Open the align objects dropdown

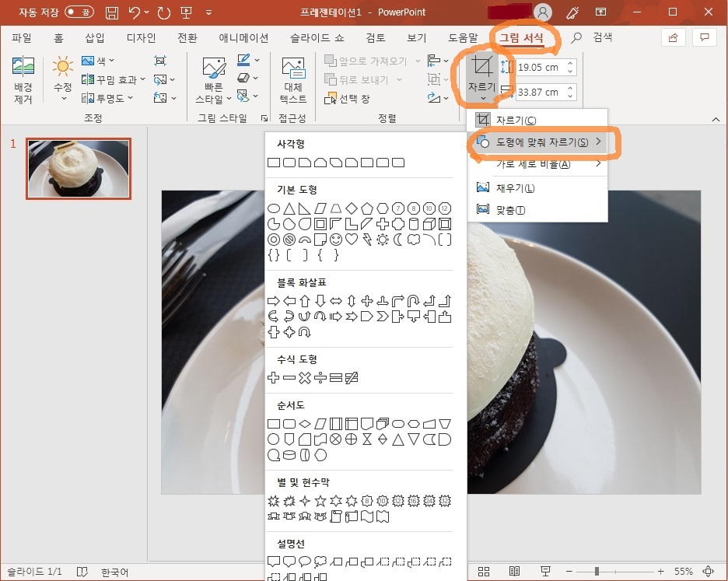(438, 61)
